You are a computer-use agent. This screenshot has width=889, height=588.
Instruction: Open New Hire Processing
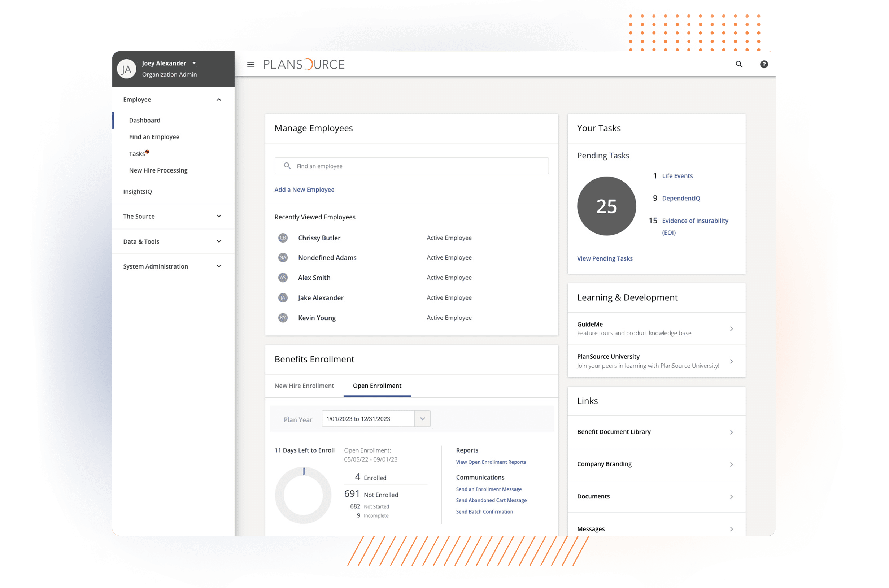[x=158, y=170]
